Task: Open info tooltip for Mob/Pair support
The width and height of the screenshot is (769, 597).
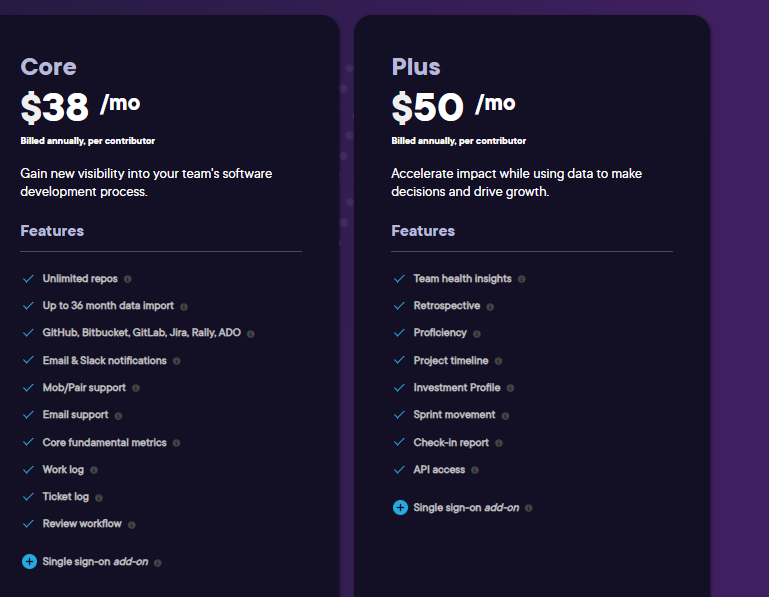Action: tap(136, 388)
